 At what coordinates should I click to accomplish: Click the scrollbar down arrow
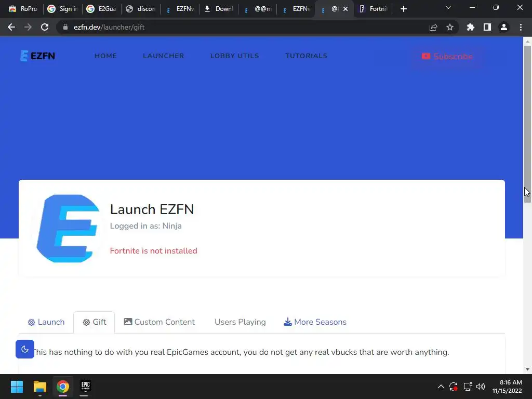[x=527, y=369]
